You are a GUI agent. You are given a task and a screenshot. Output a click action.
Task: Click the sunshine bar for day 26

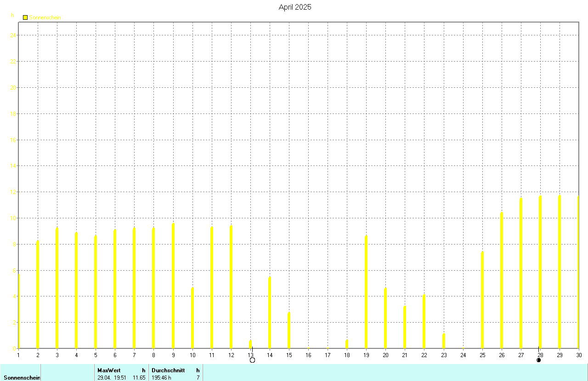tap(502, 280)
